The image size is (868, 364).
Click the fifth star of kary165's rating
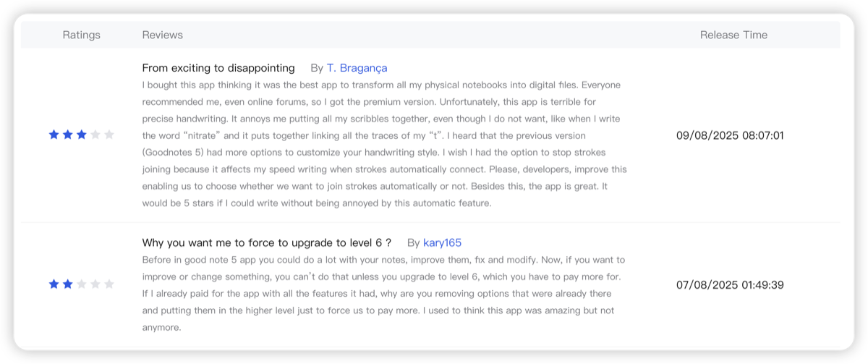tap(109, 284)
